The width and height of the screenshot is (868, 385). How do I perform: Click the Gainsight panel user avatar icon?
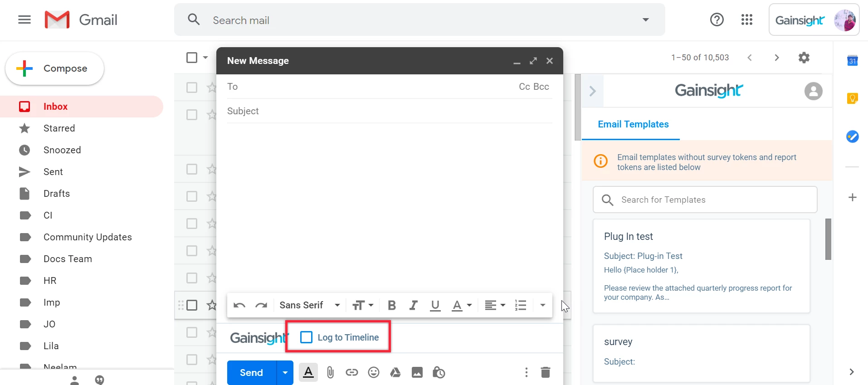pyautogui.click(x=814, y=91)
